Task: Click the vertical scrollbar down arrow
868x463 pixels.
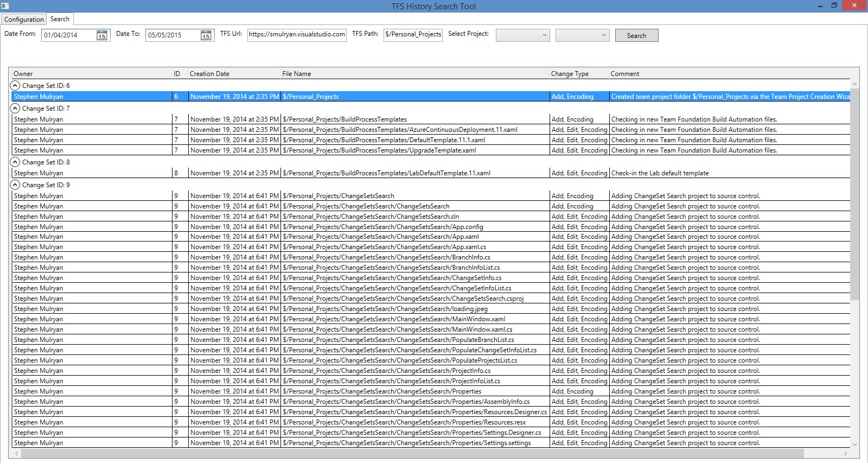Action: (x=854, y=444)
